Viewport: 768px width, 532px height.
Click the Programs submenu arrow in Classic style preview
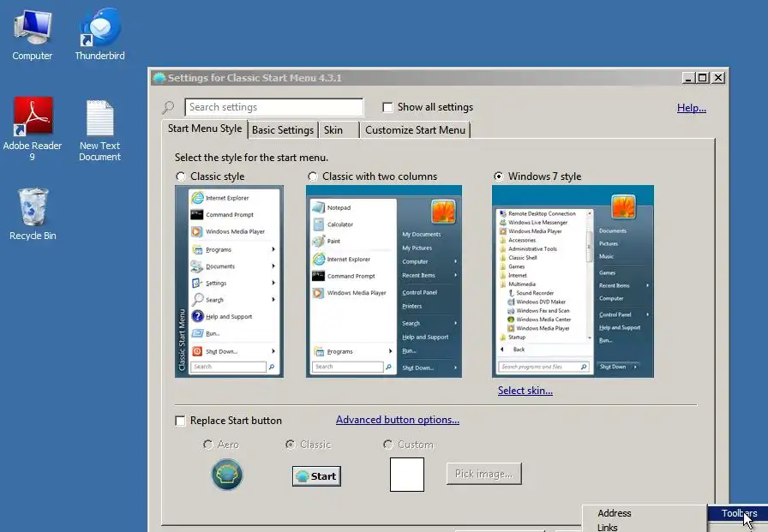(273, 249)
